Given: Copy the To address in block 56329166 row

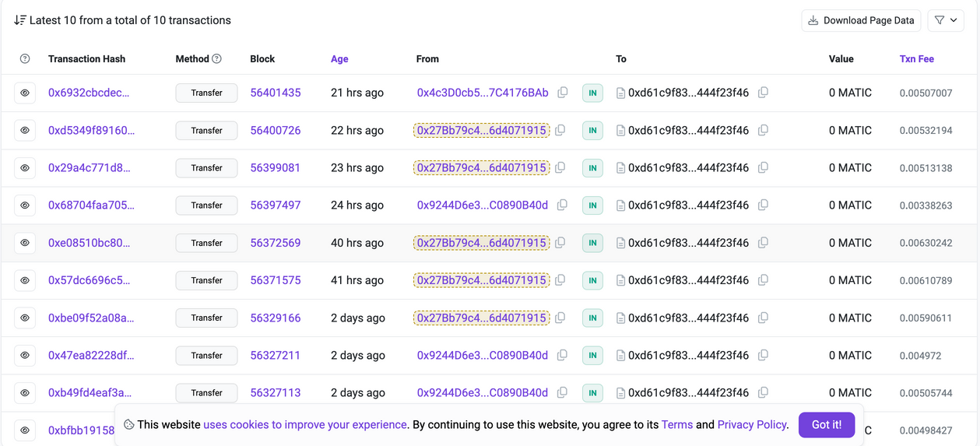Looking at the screenshot, I should click(x=763, y=318).
